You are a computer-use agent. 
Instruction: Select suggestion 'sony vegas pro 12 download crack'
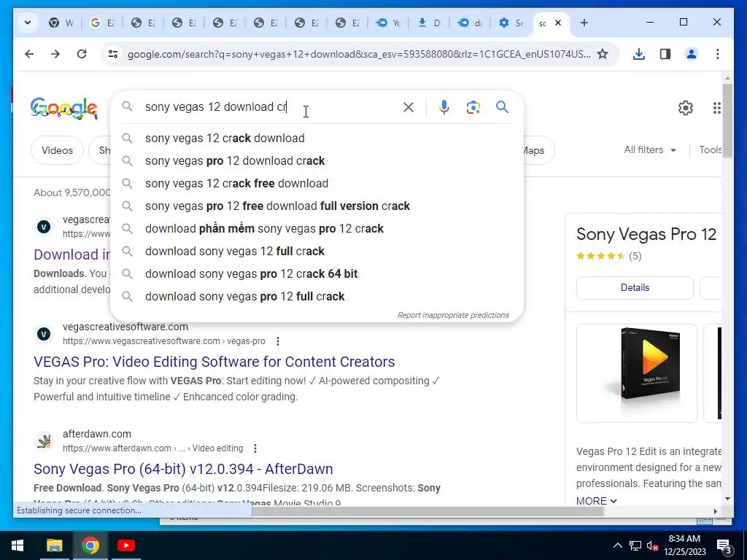(317, 161)
